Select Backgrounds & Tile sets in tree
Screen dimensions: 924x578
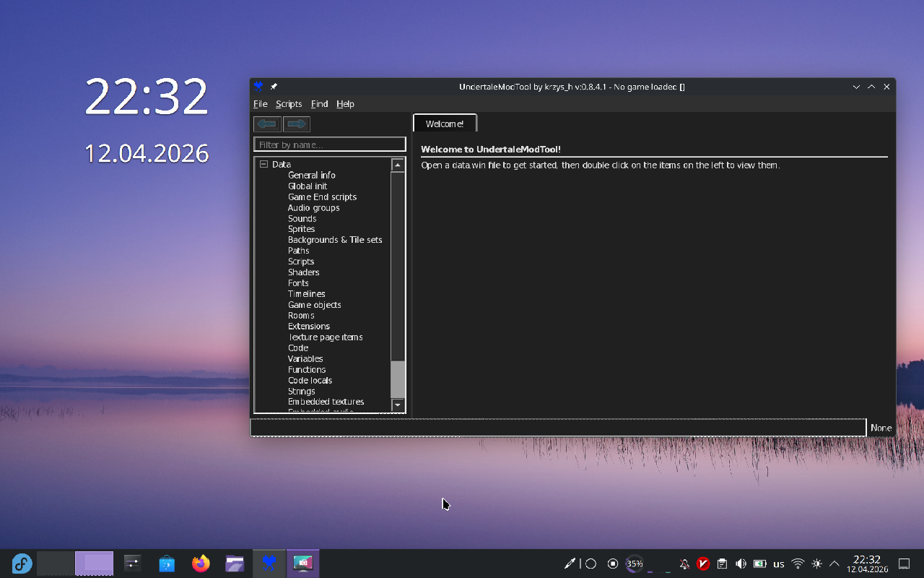335,240
